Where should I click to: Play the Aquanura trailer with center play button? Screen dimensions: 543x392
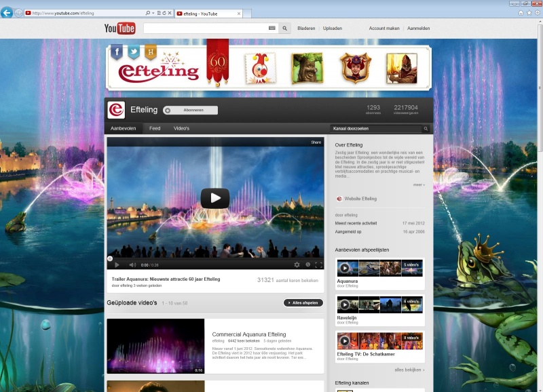pos(215,198)
